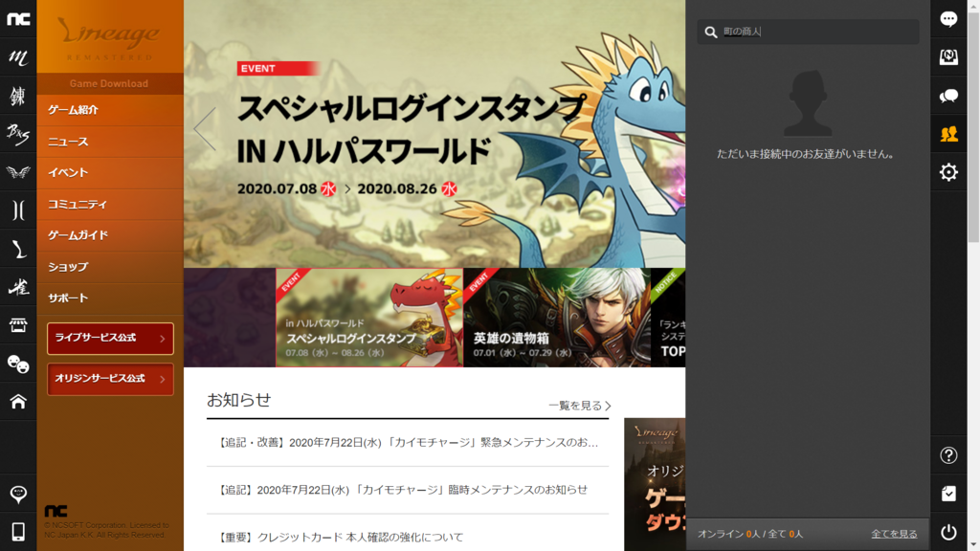Select スペシャルログインスタンプ event thumbnail
This screenshot has height=551, width=980.
click(369, 318)
